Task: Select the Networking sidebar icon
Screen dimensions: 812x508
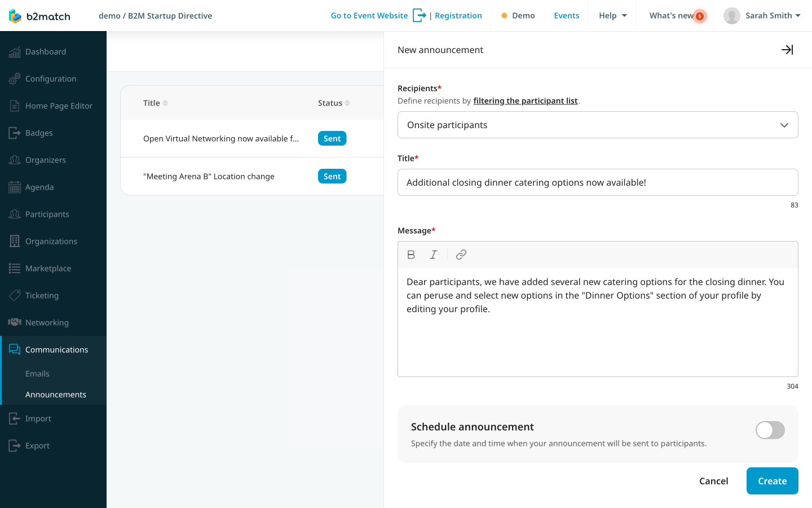Action: click(x=14, y=322)
